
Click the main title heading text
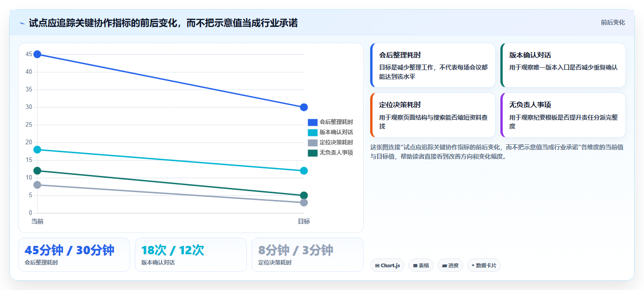pyautogui.click(x=163, y=23)
